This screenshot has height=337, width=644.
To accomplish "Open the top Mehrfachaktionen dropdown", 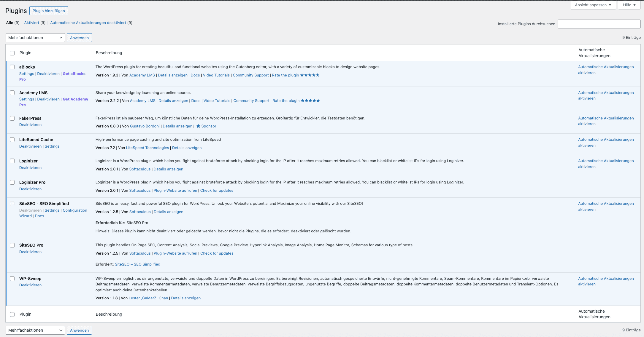I will coord(35,38).
